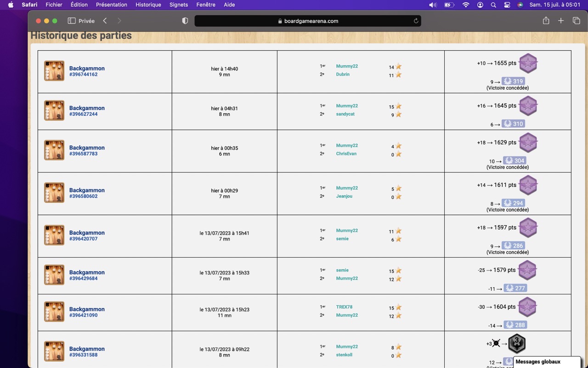Open game link Backgammon #396627244
The width and height of the screenshot is (588, 368).
click(x=87, y=111)
